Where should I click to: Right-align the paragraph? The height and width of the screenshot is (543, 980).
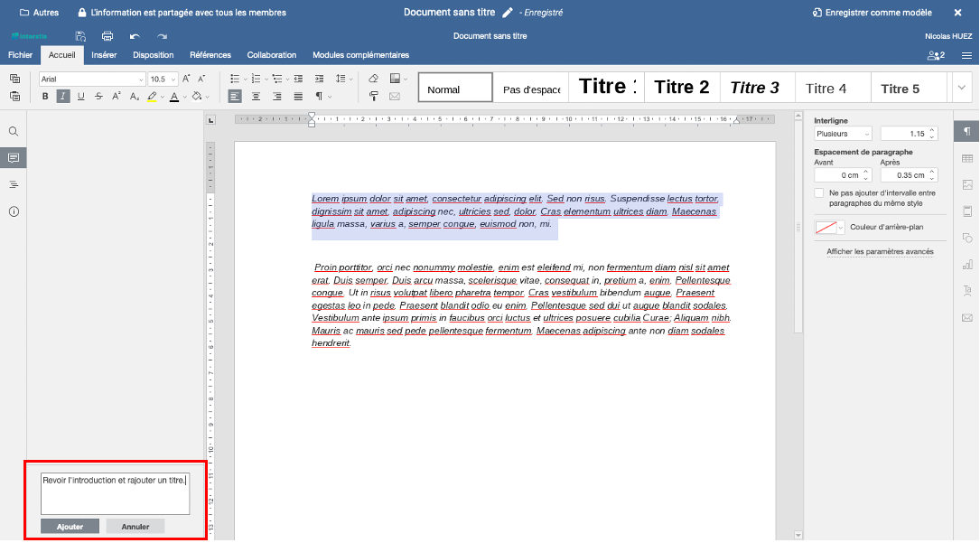tap(277, 97)
